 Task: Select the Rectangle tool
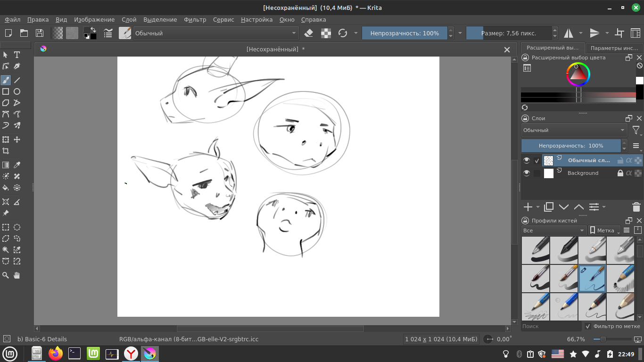pyautogui.click(x=6, y=91)
